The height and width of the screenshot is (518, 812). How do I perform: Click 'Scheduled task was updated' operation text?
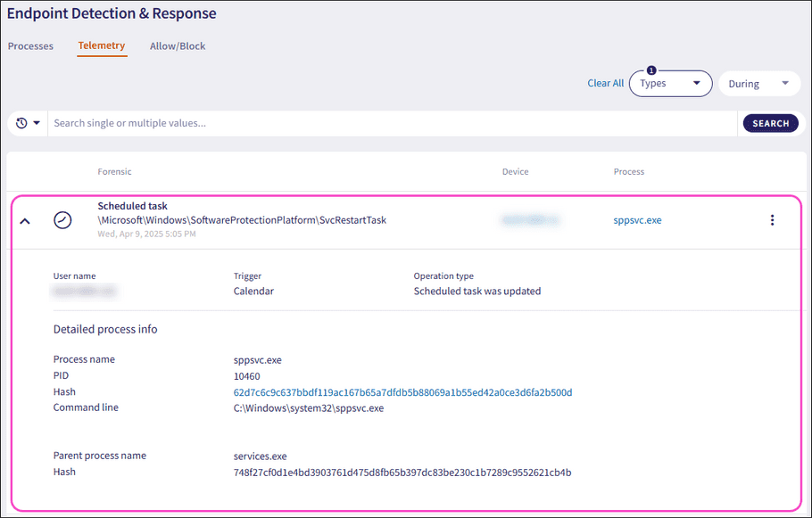(477, 292)
